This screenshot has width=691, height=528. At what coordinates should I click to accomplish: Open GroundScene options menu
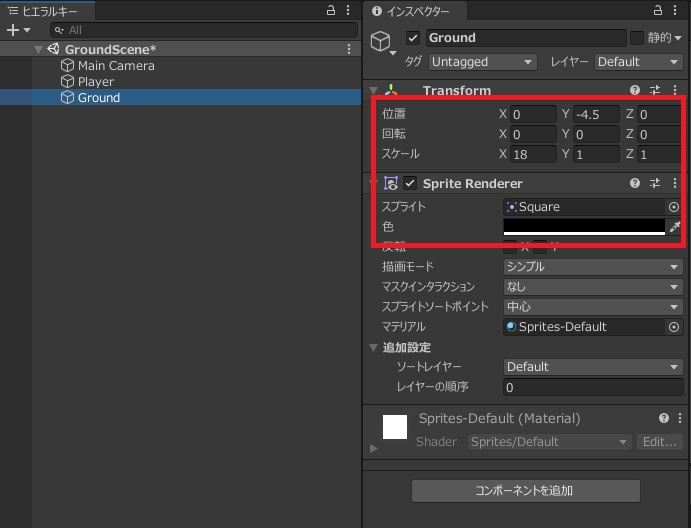pyautogui.click(x=349, y=49)
